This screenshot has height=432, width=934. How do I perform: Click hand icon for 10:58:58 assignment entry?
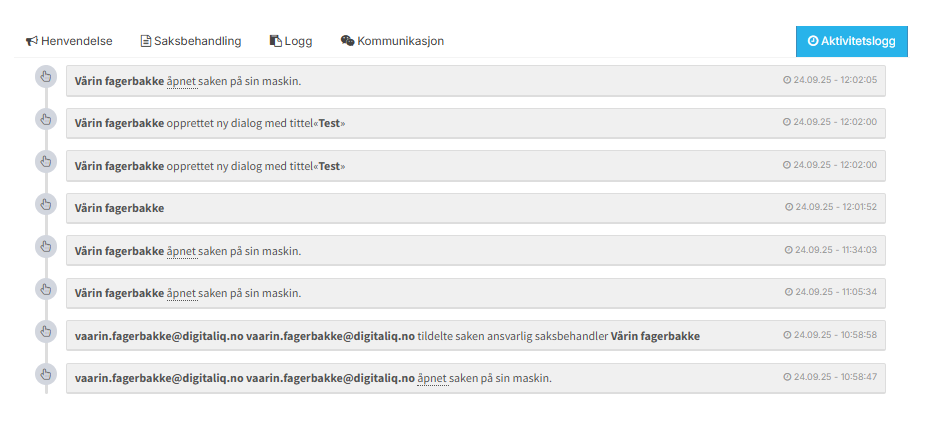(x=45, y=331)
